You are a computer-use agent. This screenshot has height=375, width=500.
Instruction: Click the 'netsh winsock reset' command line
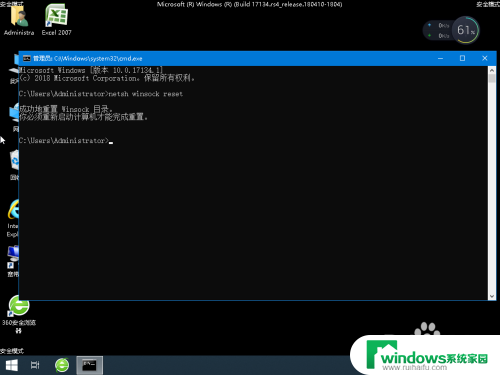point(101,94)
